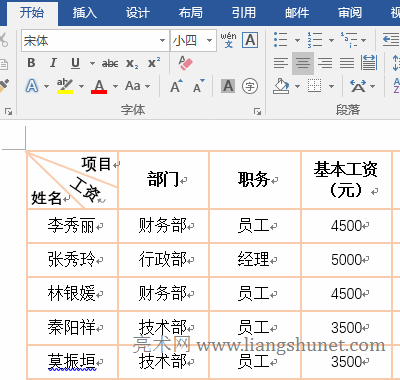Image resolution: width=400 pixels, height=380 pixels.
Task: Click the Grow Font icon
Action: [x=176, y=86]
